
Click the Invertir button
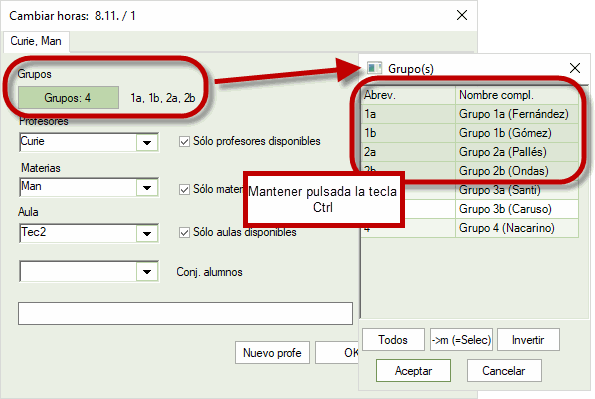pyautogui.click(x=528, y=340)
